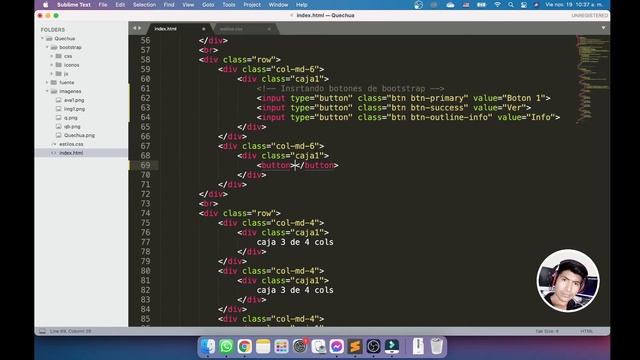Open estilos.css in the sidebar
The width and height of the screenshot is (640, 360).
point(71,144)
